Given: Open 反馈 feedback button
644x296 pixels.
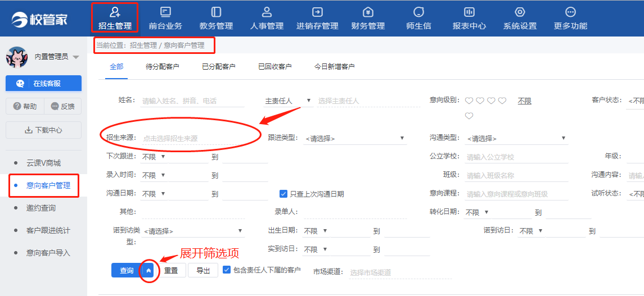Looking at the screenshot, I should (x=62, y=106).
